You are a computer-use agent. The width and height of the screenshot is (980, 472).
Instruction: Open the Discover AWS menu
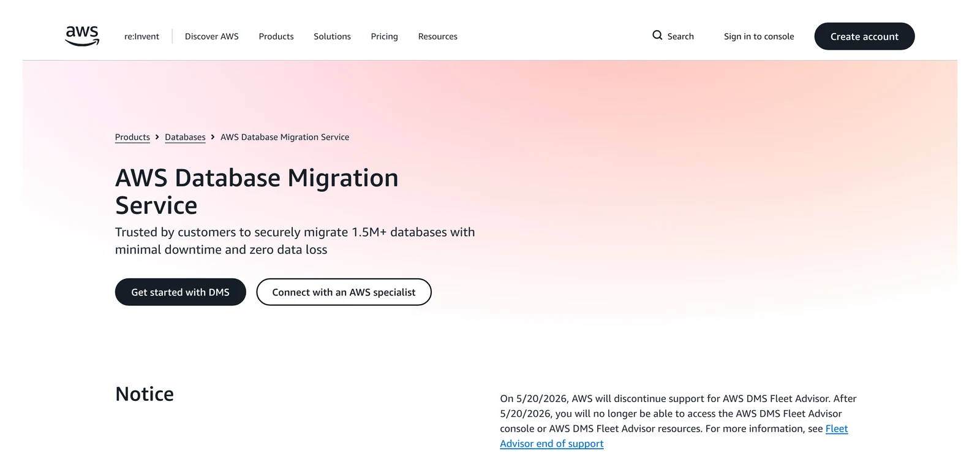pos(212,37)
